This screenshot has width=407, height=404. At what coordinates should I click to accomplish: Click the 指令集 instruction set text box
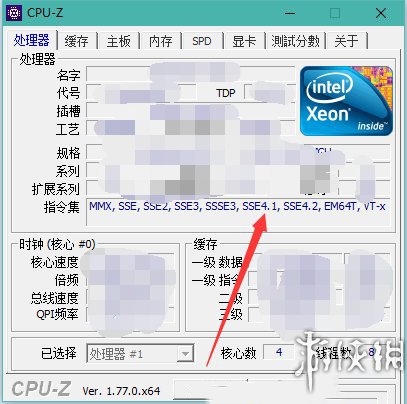pyautogui.click(x=238, y=212)
